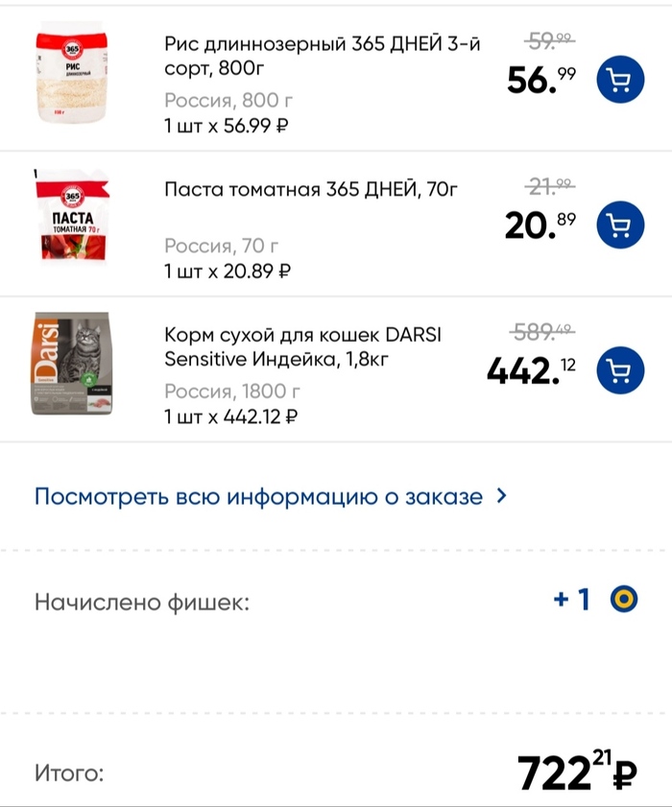Image resolution: width=672 pixels, height=807 pixels.
Task: Click the yellow chip coin icon
Action: (625, 600)
